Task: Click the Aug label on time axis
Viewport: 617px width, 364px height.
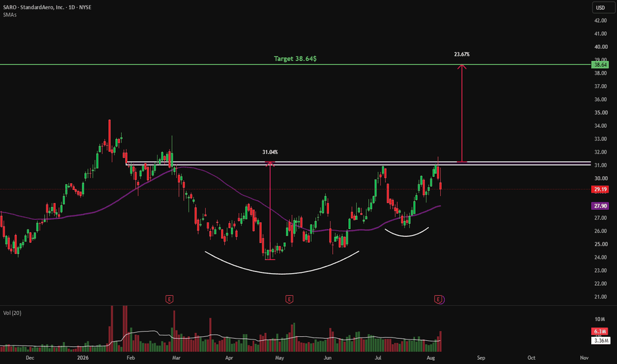Action: point(431,357)
